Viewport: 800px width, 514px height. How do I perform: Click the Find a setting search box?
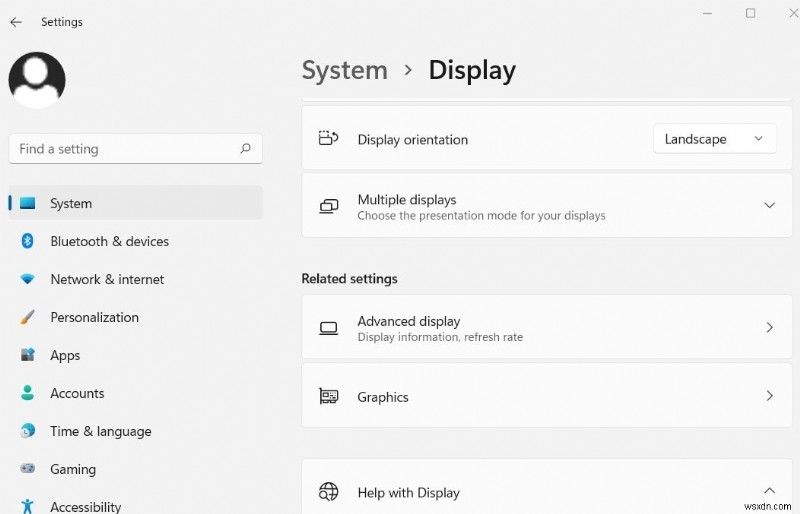[x=125, y=149]
